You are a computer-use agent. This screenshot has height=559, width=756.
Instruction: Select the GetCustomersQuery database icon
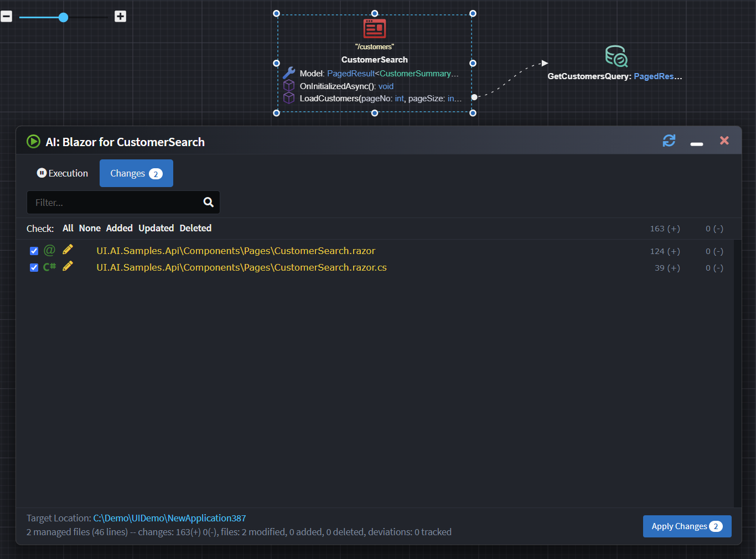(616, 56)
